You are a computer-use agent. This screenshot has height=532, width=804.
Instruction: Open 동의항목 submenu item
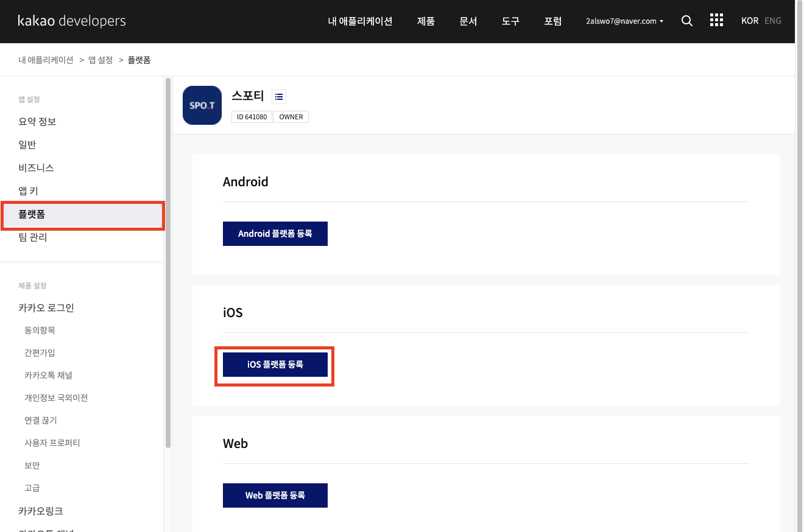(40, 330)
